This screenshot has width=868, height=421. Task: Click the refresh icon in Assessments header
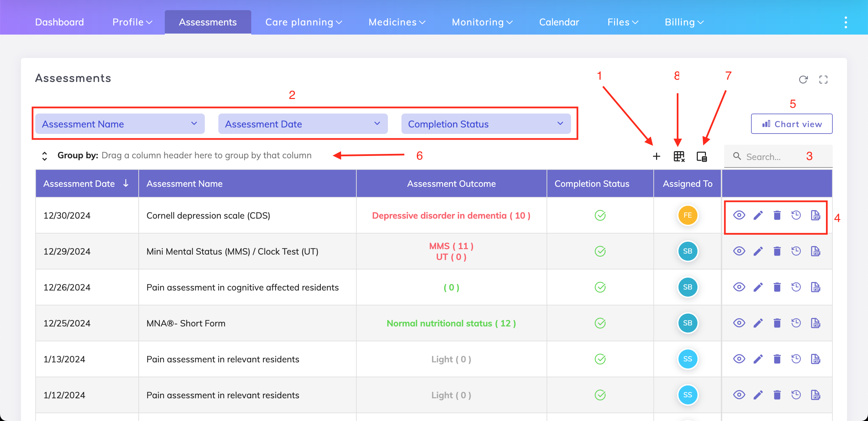[x=803, y=79]
